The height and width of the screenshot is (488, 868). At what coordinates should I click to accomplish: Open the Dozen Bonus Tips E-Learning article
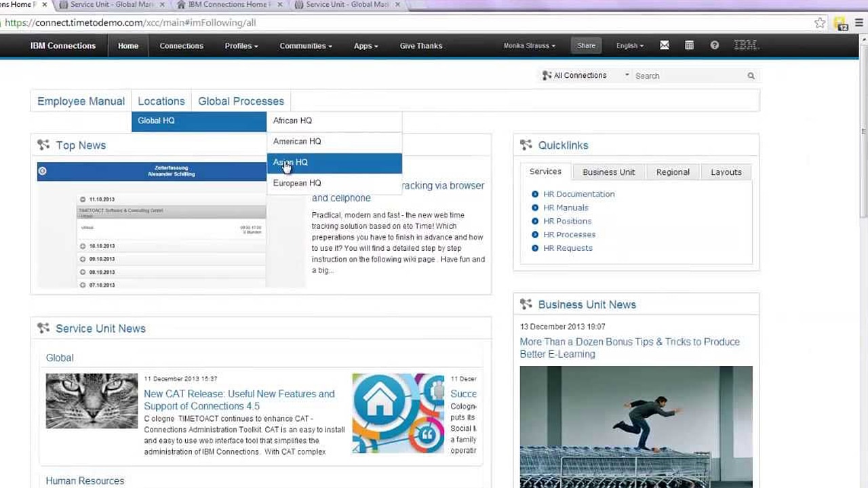click(x=629, y=348)
